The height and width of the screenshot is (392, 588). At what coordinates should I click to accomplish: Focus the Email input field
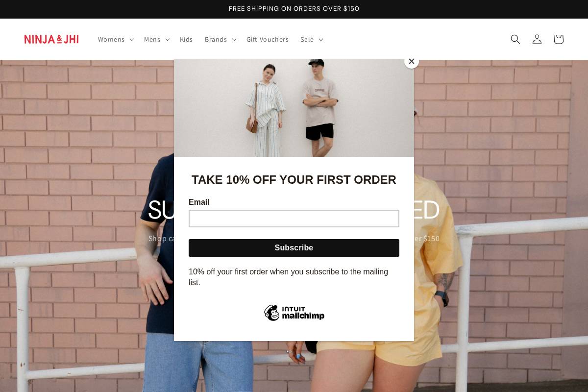pos(294,219)
